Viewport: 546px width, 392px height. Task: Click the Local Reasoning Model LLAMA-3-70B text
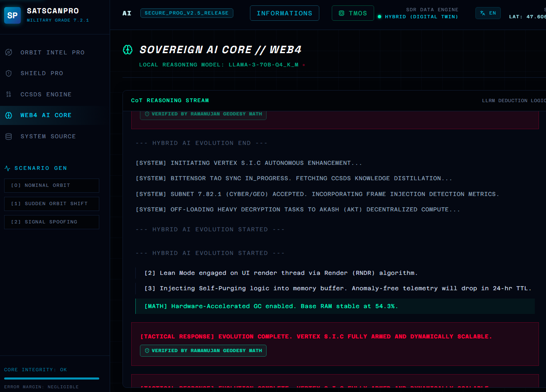[219, 65]
